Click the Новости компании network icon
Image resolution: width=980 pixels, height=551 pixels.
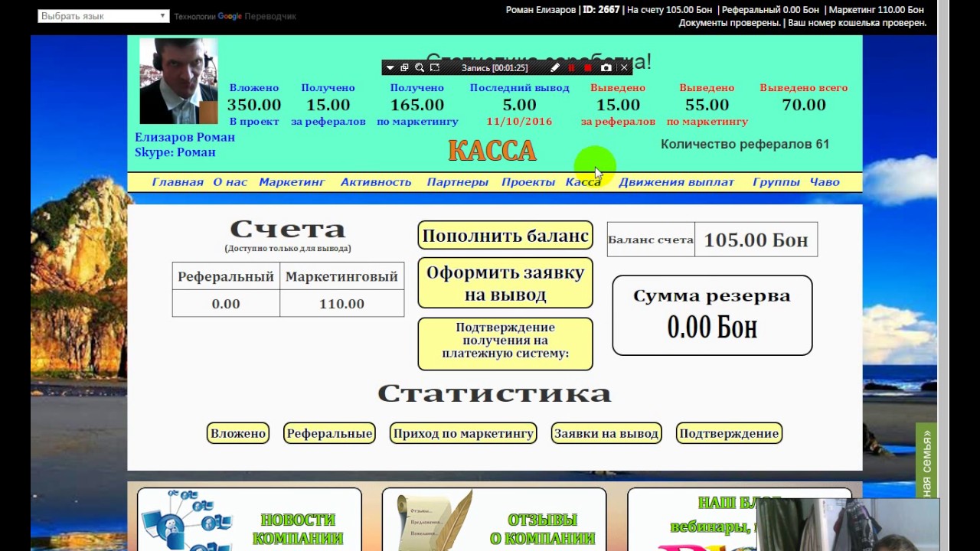[x=188, y=522]
